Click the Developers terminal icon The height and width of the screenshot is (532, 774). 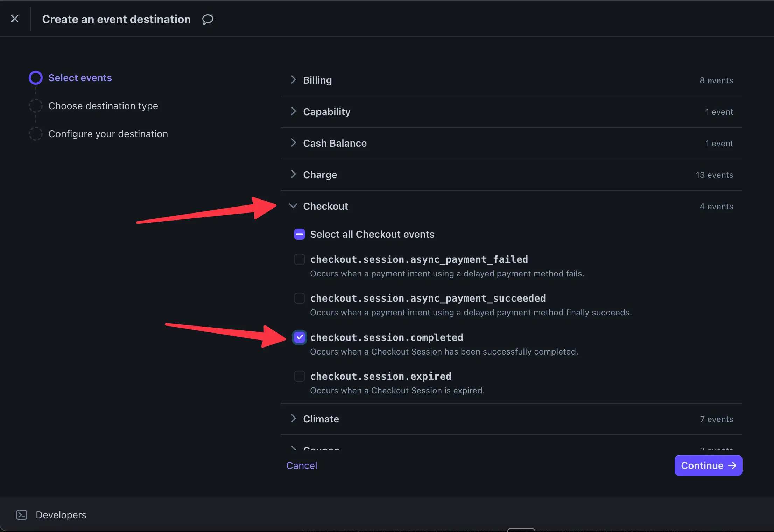21,515
